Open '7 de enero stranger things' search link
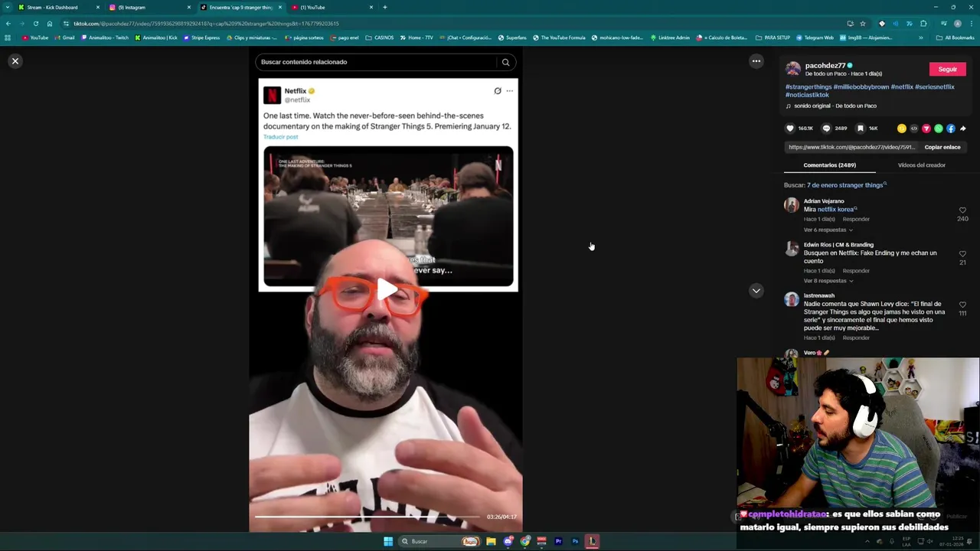This screenshot has width=980, height=551. (847, 185)
